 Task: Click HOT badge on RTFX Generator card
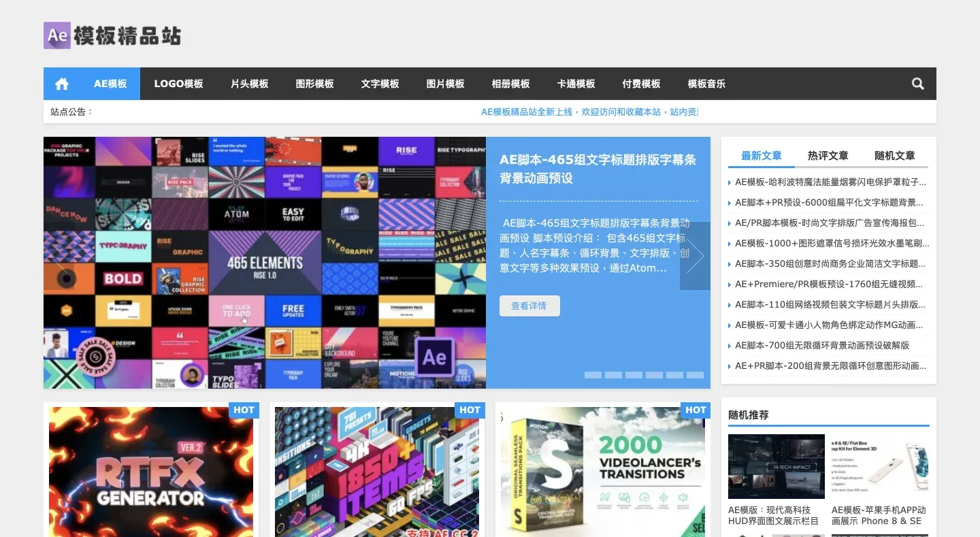(244, 410)
